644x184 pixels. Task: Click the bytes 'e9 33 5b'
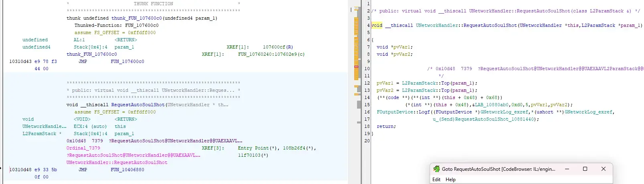(46, 170)
